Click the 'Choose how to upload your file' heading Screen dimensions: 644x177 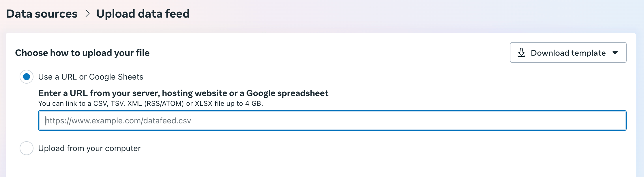coord(82,53)
